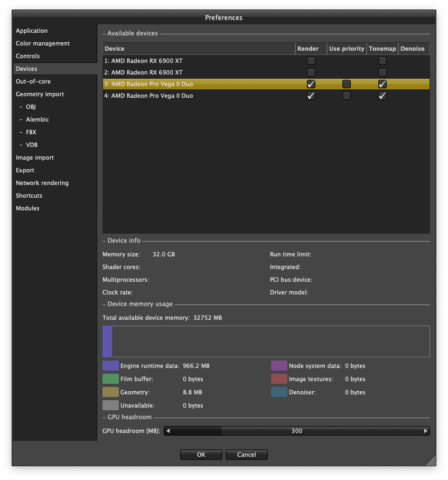The image size is (448, 480).
Task: Click the Denoiser blue swatch
Action: 279,392
